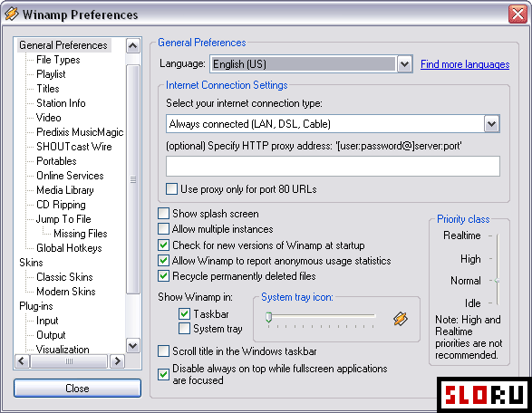This screenshot has width=532, height=413.
Task: Open Output plug-ins page
Action: click(51, 335)
